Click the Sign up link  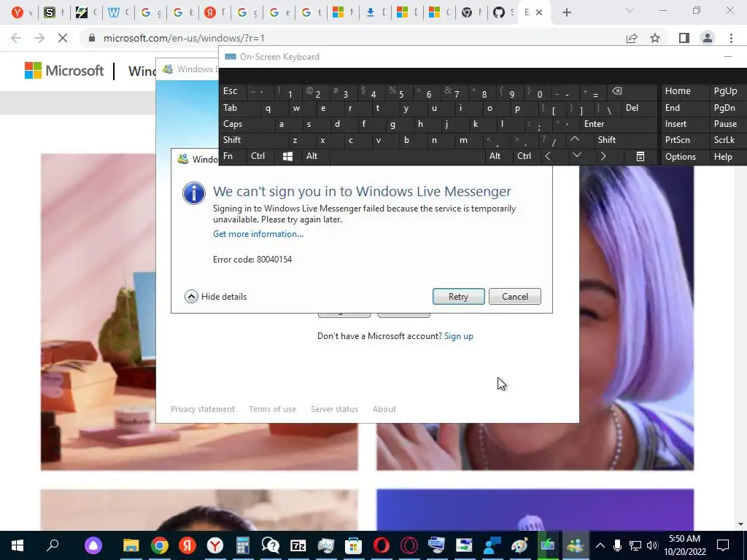coord(458,335)
